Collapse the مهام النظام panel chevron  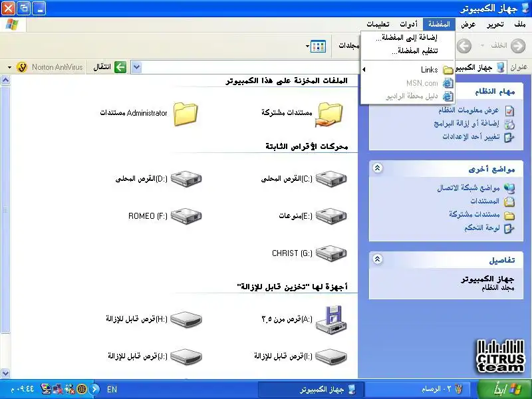click(x=378, y=92)
